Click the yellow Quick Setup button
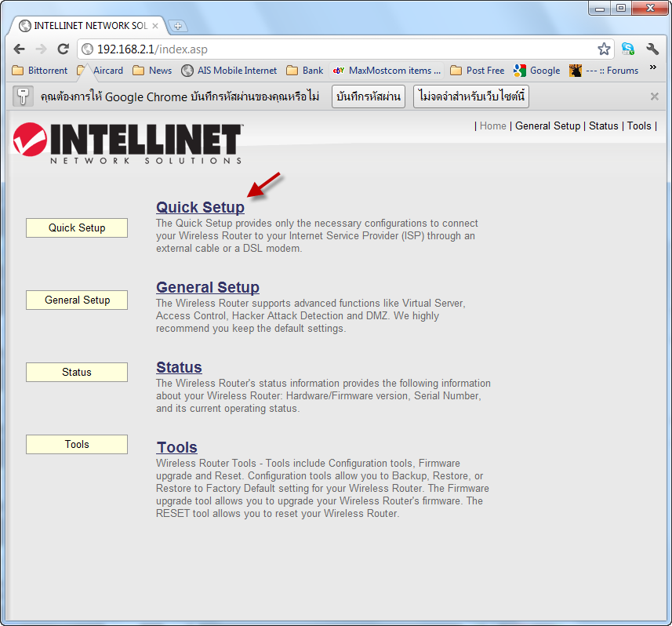Viewport: 672px width, 626px height. [77, 227]
